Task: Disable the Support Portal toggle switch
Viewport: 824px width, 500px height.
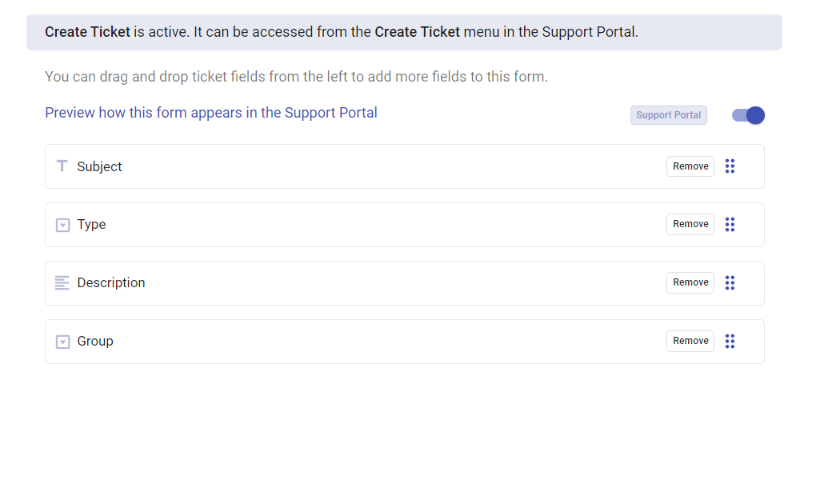Action: pyautogui.click(x=748, y=115)
